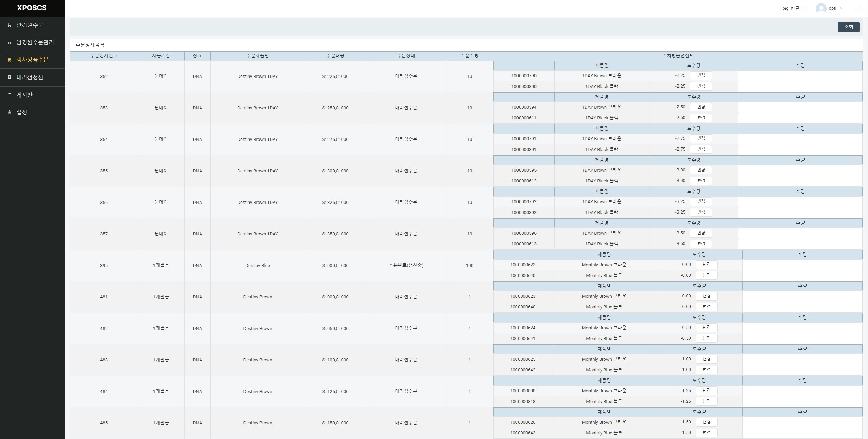Click 변경 for 1DAY Black 블랙 1000000613

(701, 244)
